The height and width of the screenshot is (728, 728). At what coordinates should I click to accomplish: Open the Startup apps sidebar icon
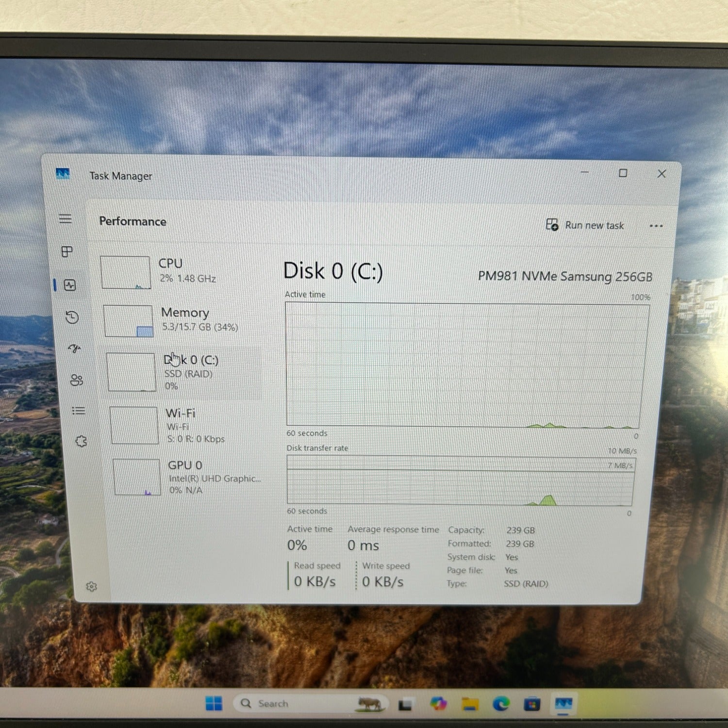click(x=74, y=348)
